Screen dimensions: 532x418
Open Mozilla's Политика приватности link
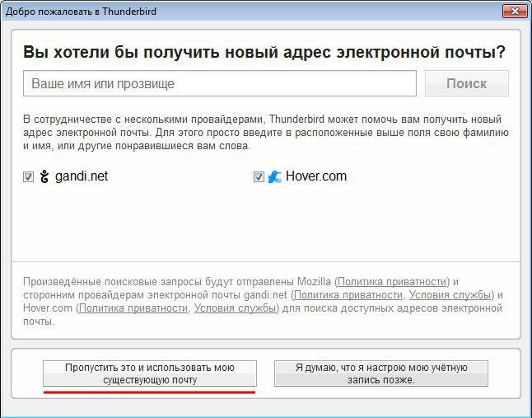point(392,281)
